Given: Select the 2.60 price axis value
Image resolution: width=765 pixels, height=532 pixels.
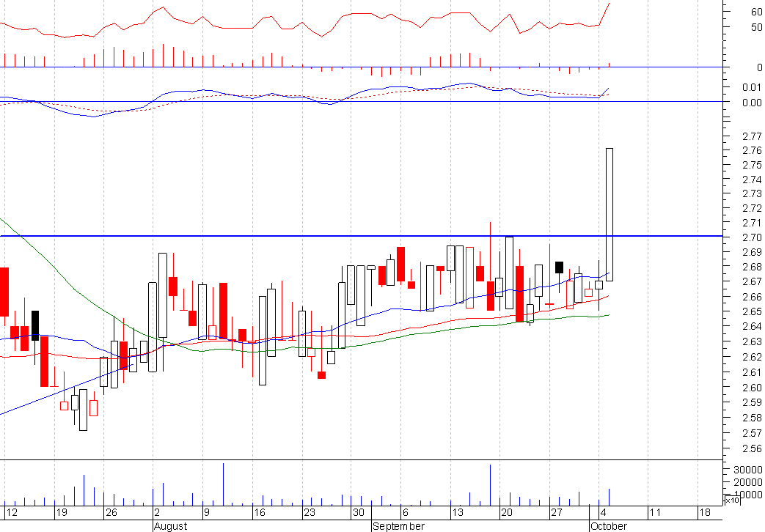Looking at the screenshot, I should click(752, 388).
